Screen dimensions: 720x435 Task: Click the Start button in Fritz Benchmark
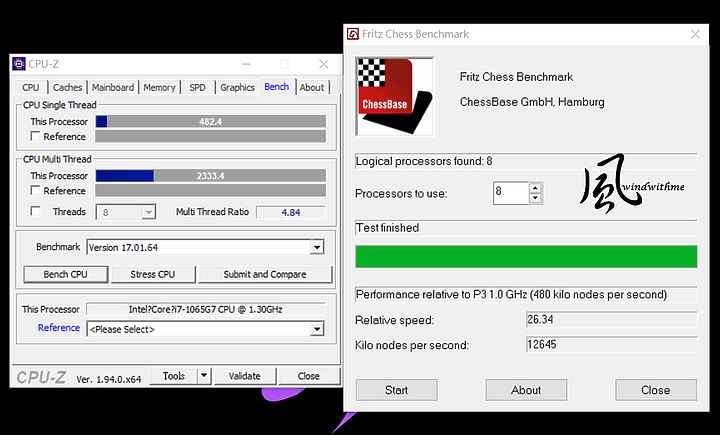(x=397, y=390)
